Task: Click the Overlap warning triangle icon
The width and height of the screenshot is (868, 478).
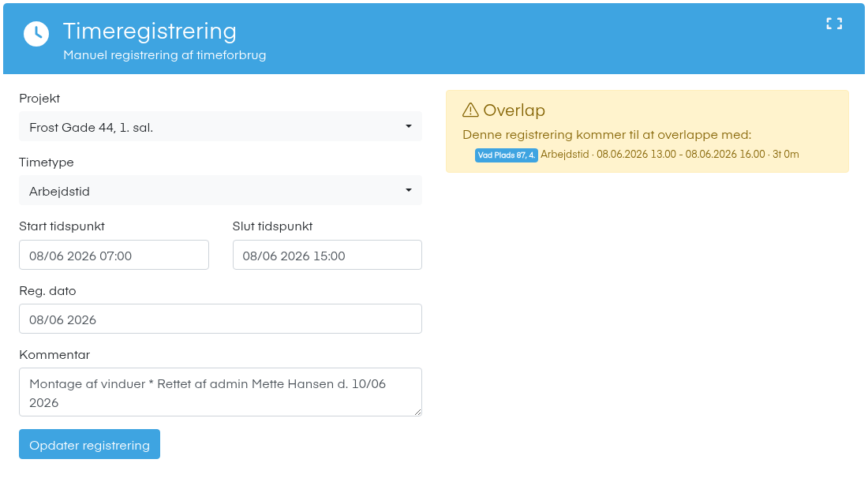Action: pyautogui.click(x=470, y=110)
